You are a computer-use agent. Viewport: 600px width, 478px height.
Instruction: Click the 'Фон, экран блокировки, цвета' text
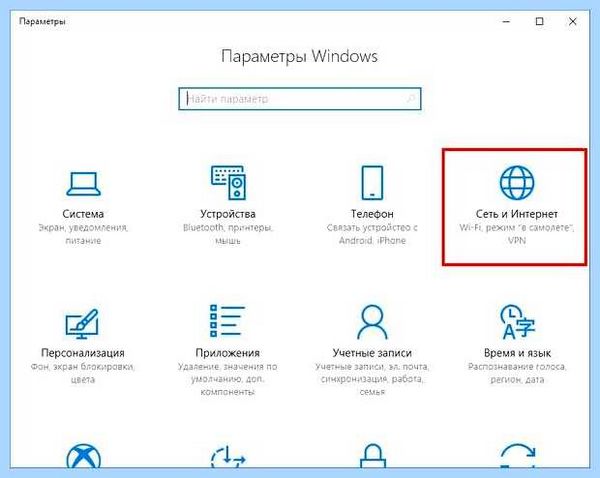83,373
